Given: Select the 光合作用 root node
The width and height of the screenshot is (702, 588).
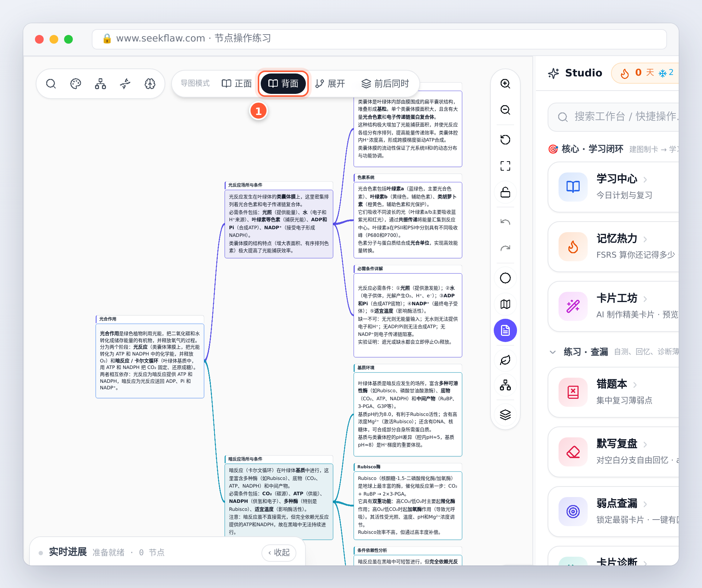Looking at the screenshot, I should click(x=150, y=357).
